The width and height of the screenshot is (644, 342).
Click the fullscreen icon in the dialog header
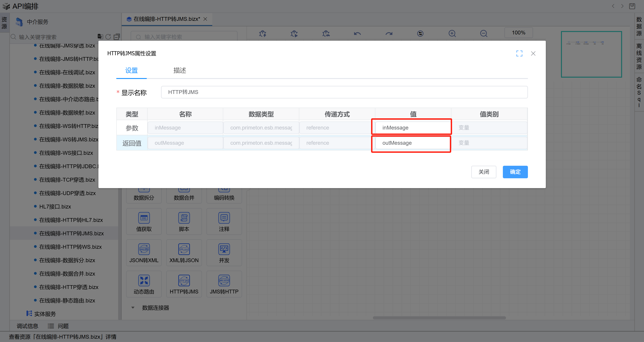tap(519, 53)
